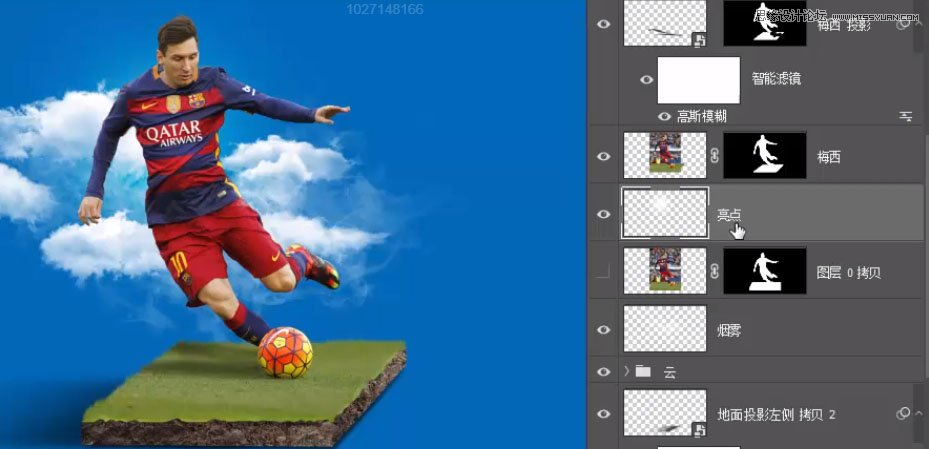Viewport: 929px width, 449px height.
Task: Select the white 智能滤镜 filter mask thumbnail
Action: [x=699, y=80]
